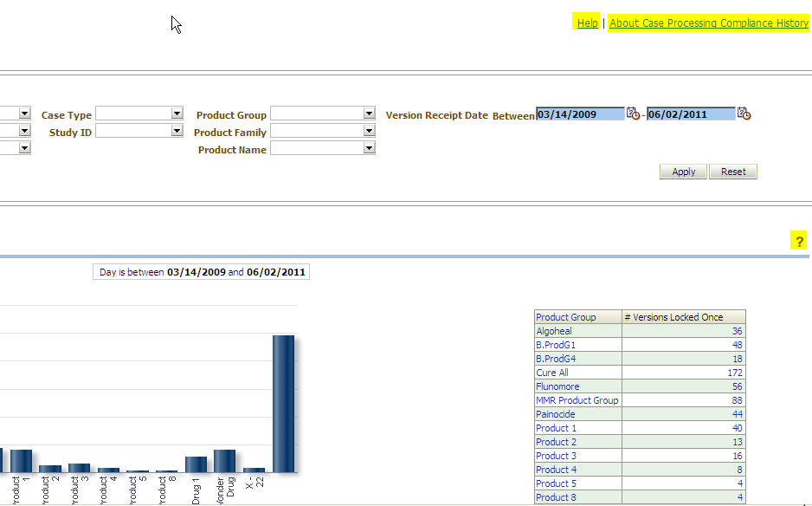Click value 48 in B.ProdG1 row
Viewport: 812px width, 506px height.
point(738,345)
